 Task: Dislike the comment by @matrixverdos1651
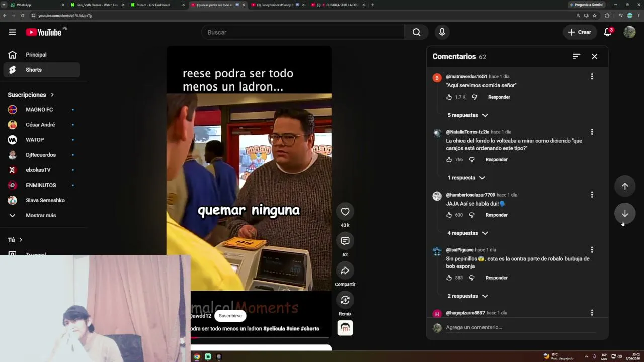[x=474, y=97]
